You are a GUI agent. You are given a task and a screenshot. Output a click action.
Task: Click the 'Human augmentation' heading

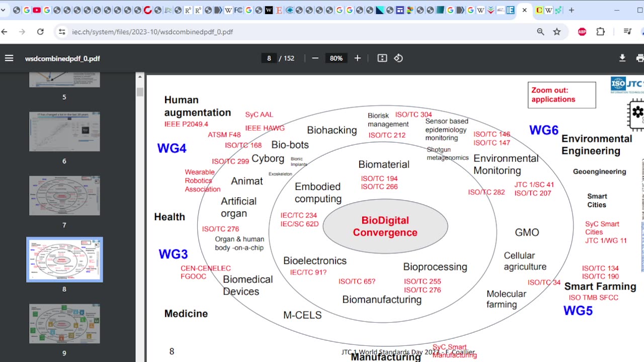point(197,106)
